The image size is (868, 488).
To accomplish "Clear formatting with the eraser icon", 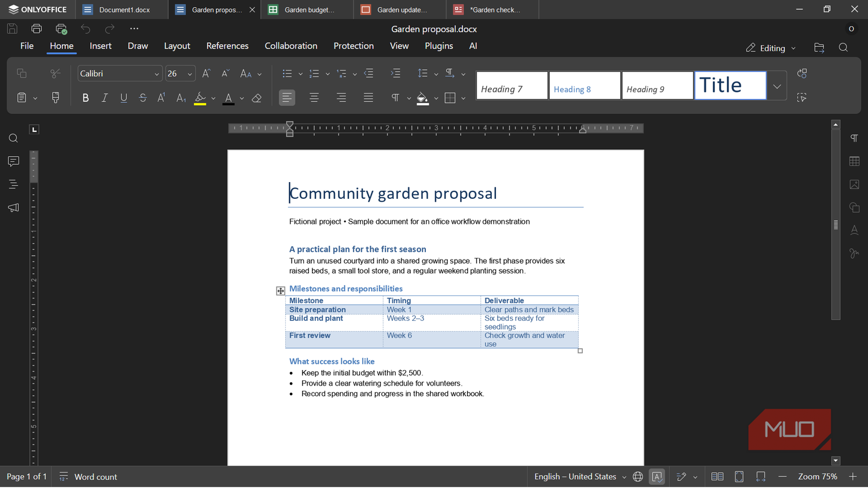I will tap(257, 98).
